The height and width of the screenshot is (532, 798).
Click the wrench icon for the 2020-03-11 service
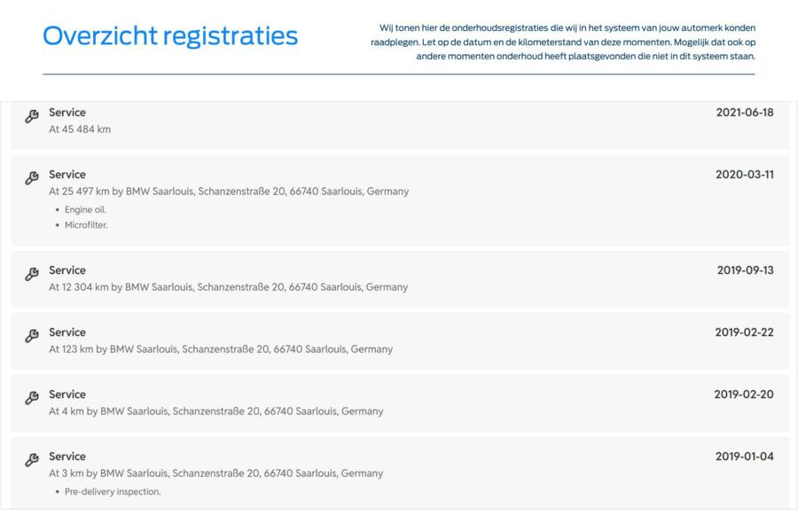pos(32,177)
